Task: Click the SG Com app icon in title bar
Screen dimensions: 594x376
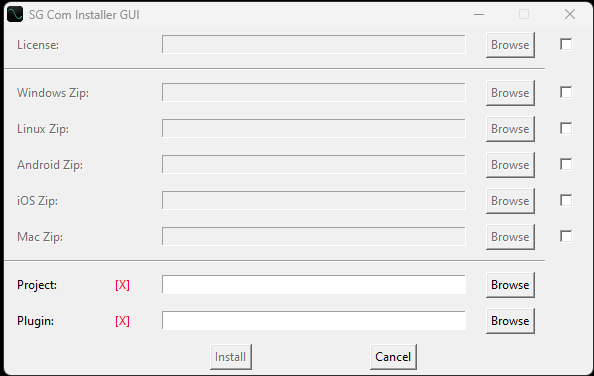Action: tap(15, 14)
